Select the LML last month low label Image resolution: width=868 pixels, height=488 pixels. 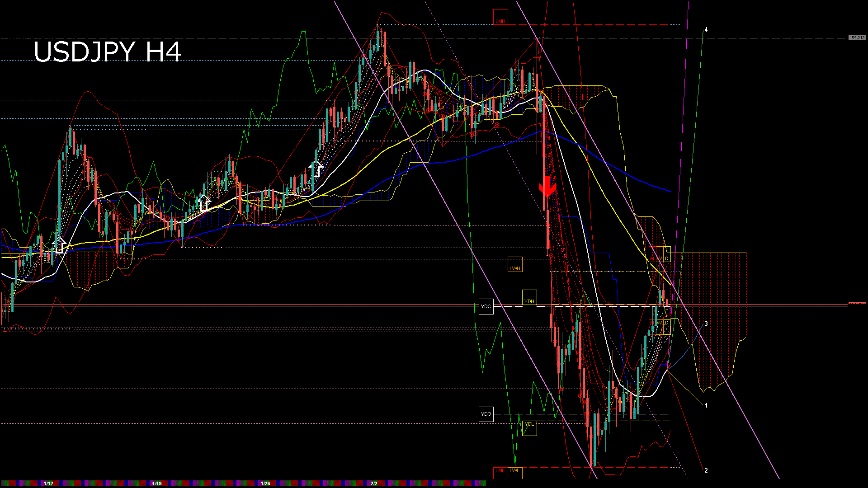click(500, 471)
